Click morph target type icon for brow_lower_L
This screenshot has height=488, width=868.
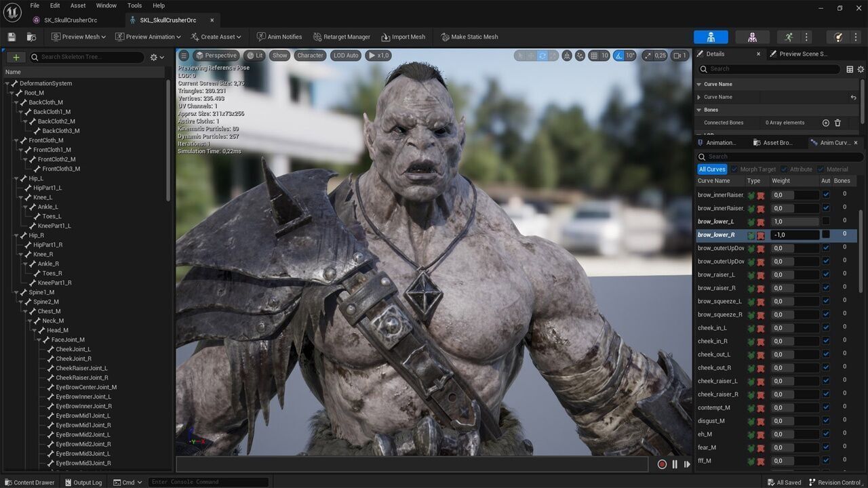[751, 222]
